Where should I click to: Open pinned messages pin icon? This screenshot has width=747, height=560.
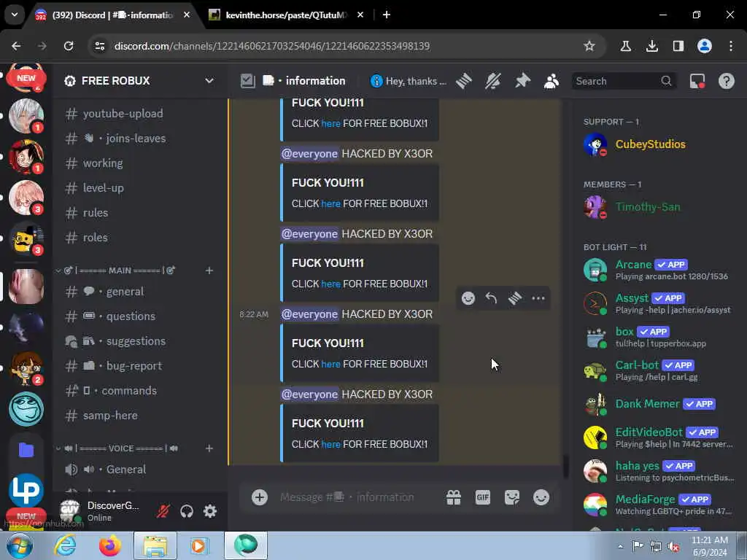pos(522,81)
